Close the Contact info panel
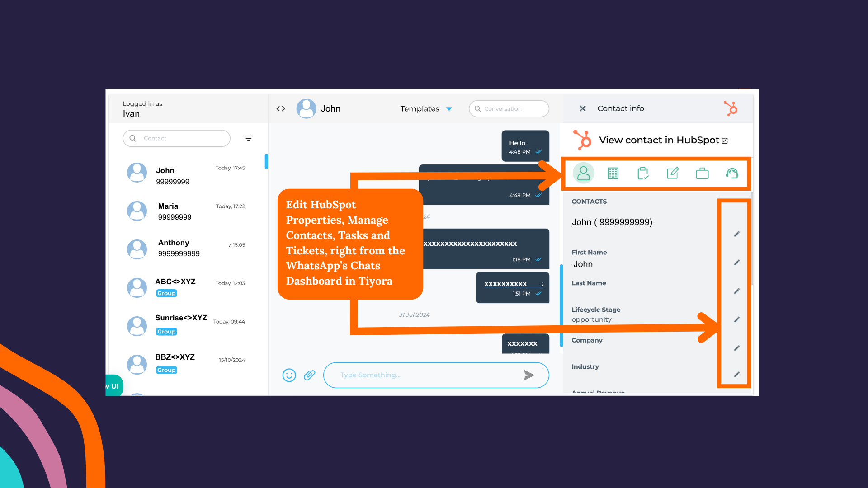This screenshot has height=488, width=868. click(x=583, y=108)
